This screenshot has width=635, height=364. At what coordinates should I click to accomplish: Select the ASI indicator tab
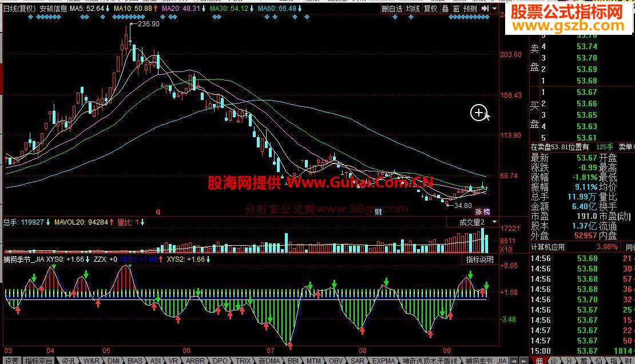156,361
